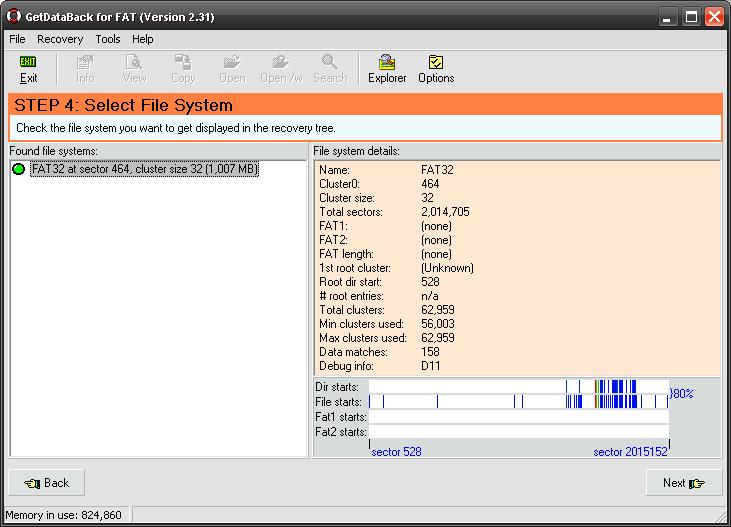Open the Tools menu

point(108,39)
